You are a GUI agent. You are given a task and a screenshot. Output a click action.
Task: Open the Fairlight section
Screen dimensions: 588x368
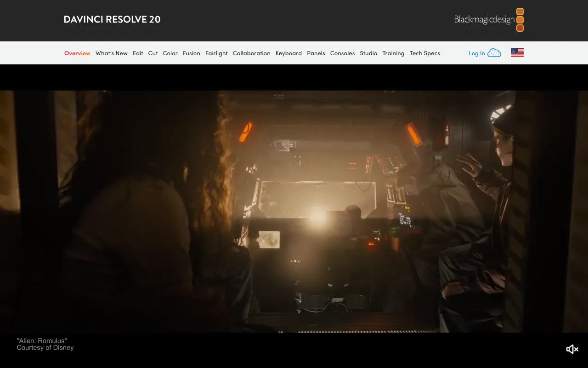tap(216, 53)
